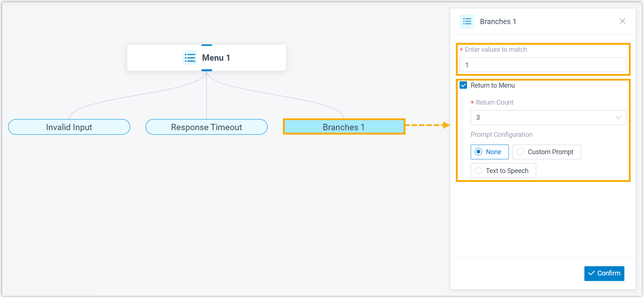Click the Return to Menu label text

(x=493, y=85)
